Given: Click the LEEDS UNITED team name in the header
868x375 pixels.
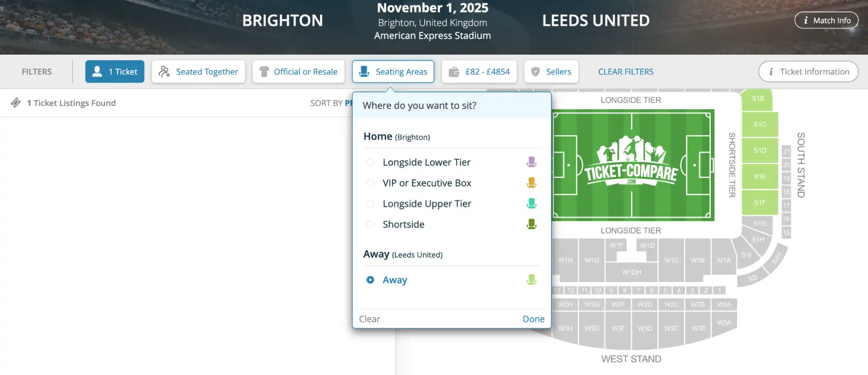Looking at the screenshot, I should click(x=595, y=20).
